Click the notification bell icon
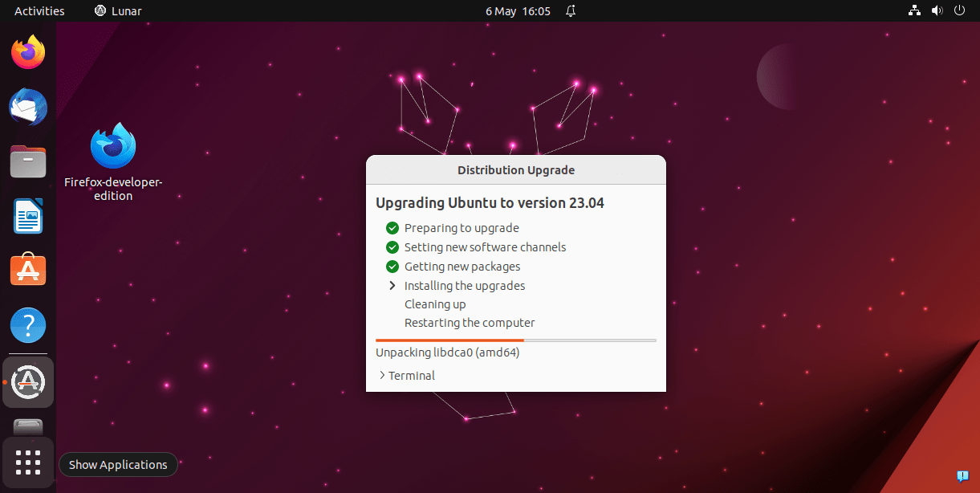This screenshot has width=980, height=493. (x=571, y=11)
